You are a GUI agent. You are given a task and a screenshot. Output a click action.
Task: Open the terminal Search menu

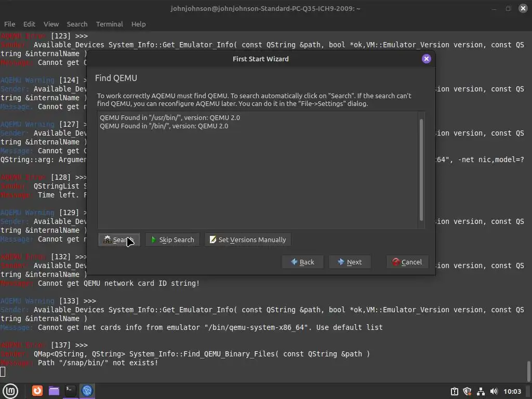77,24
